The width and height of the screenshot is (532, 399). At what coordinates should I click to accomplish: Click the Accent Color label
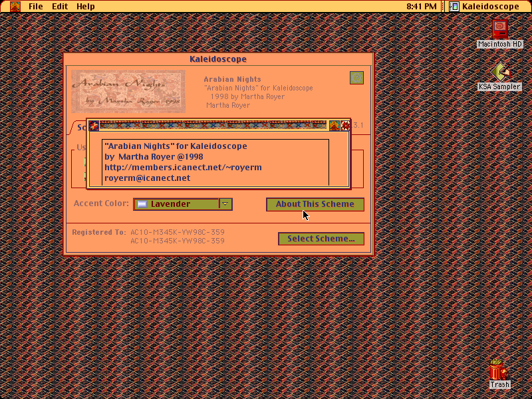click(x=101, y=203)
